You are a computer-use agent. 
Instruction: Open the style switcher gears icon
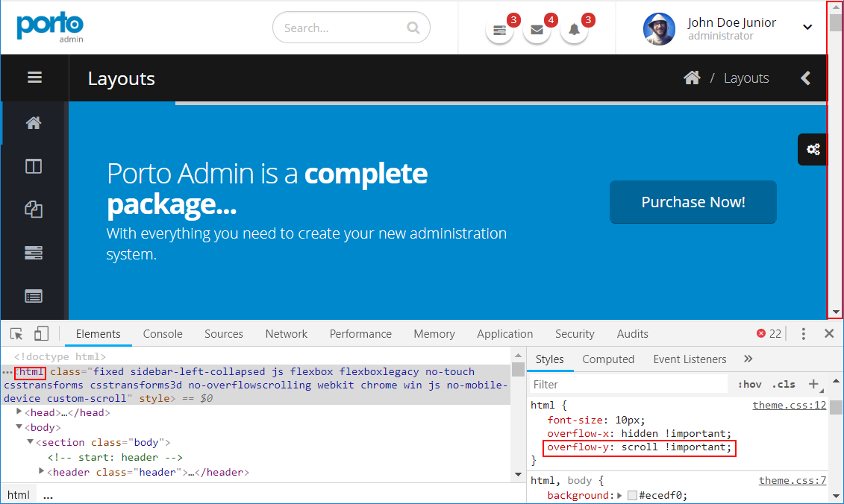tap(813, 149)
